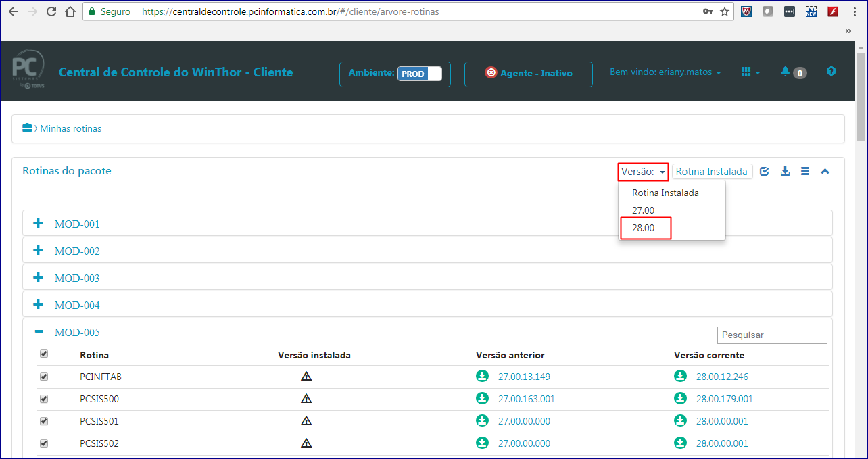Click the saved password key icon

click(x=708, y=11)
